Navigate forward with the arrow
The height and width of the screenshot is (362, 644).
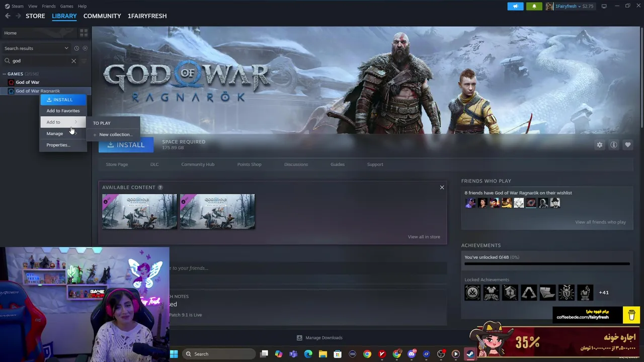coord(18,16)
